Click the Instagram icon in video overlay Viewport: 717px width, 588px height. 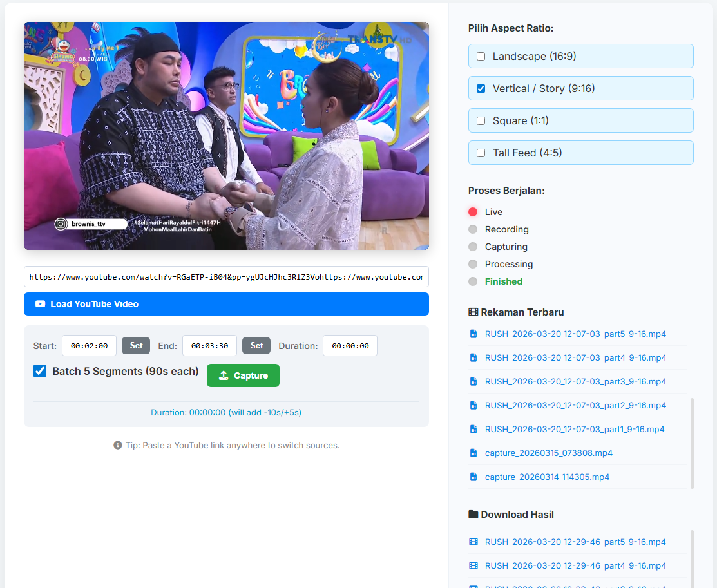click(61, 224)
